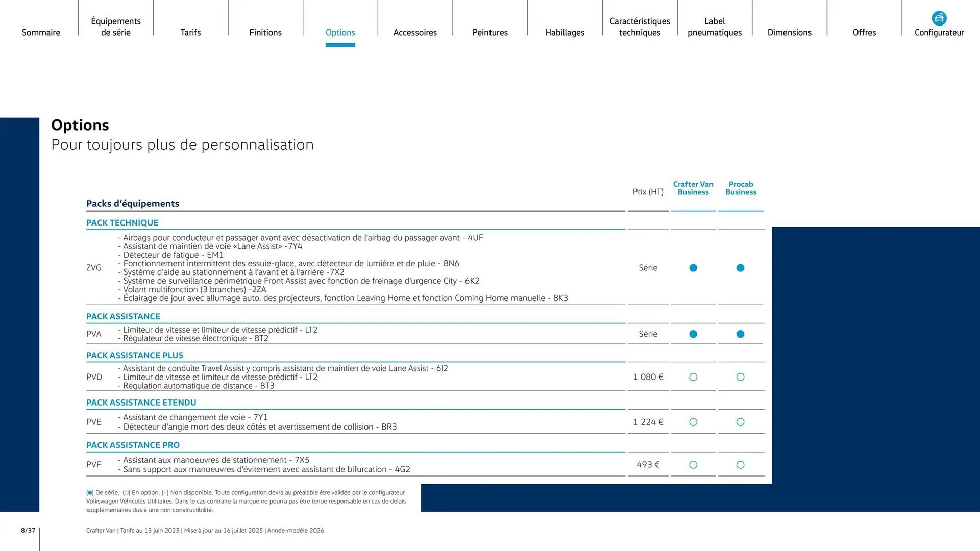
Task: Open the Label pneumatiques section
Action: [714, 27]
